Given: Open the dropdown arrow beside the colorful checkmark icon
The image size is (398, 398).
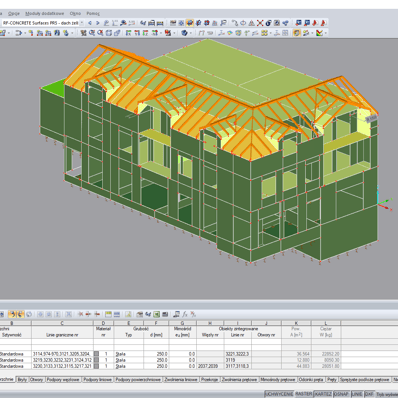Looking at the screenshot, I should (325, 33).
